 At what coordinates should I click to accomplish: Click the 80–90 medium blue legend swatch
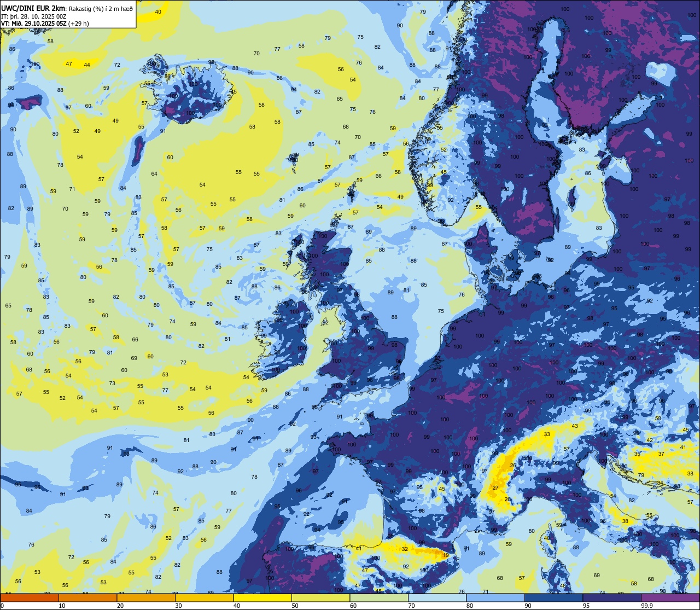click(x=495, y=597)
